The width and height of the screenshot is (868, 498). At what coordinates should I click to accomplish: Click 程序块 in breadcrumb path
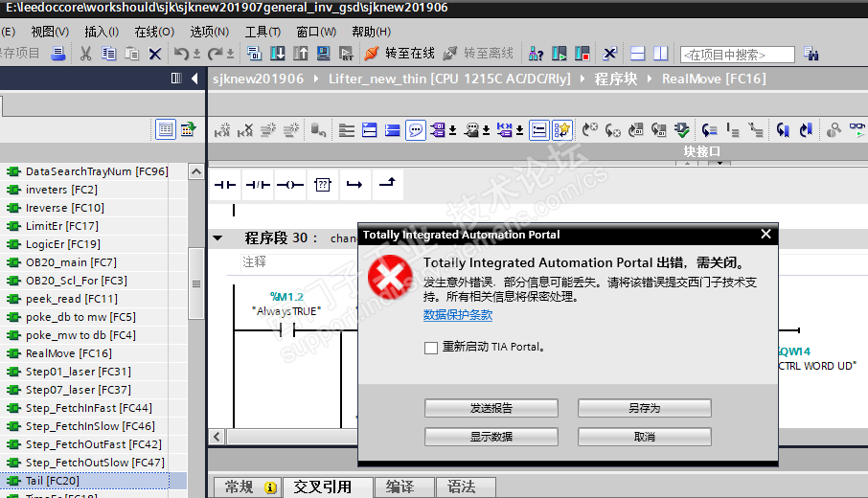click(616, 79)
